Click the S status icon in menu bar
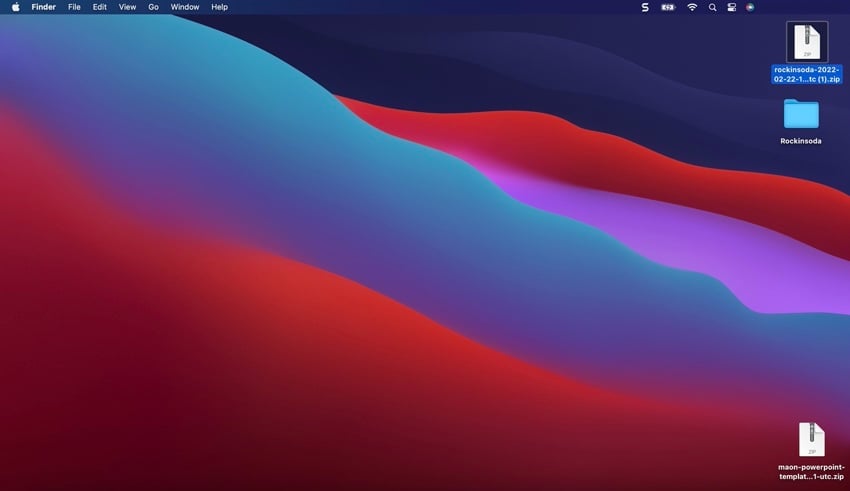Viewport: 850px width, 491px height. (645, 7)
